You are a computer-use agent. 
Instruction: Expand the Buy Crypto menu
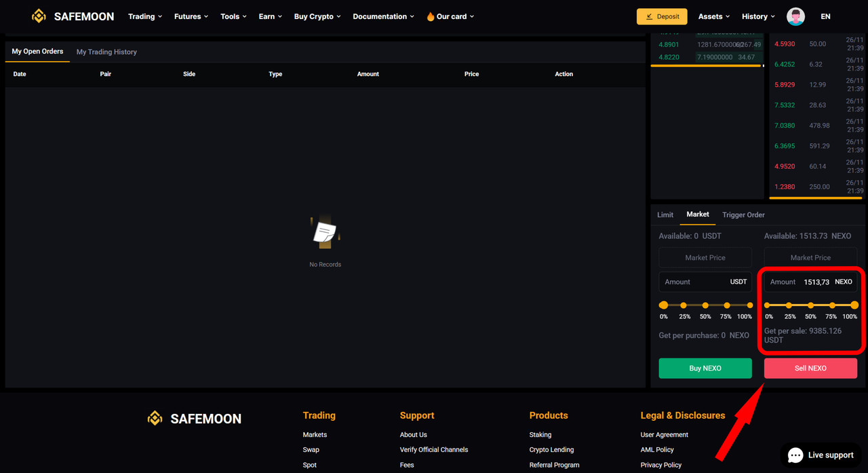317,16
